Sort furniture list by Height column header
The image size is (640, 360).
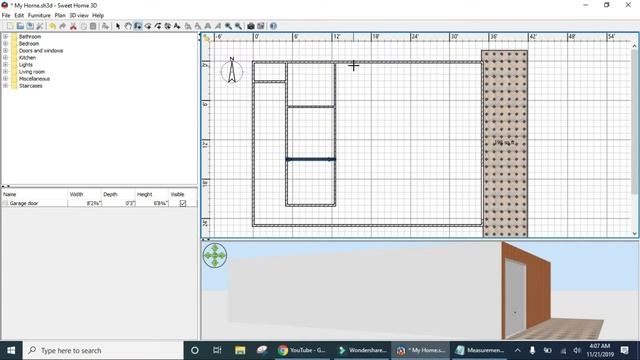(152, 194)
